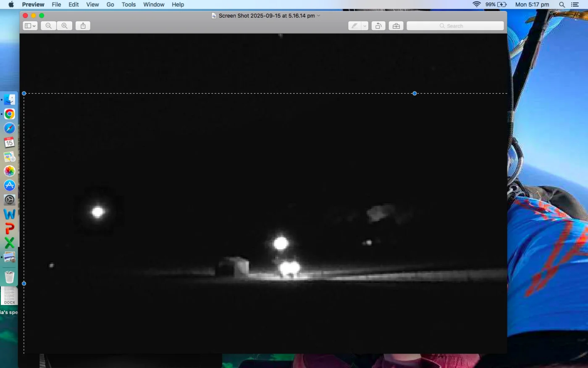Click the Highlight pen tool

pos(354,26)
